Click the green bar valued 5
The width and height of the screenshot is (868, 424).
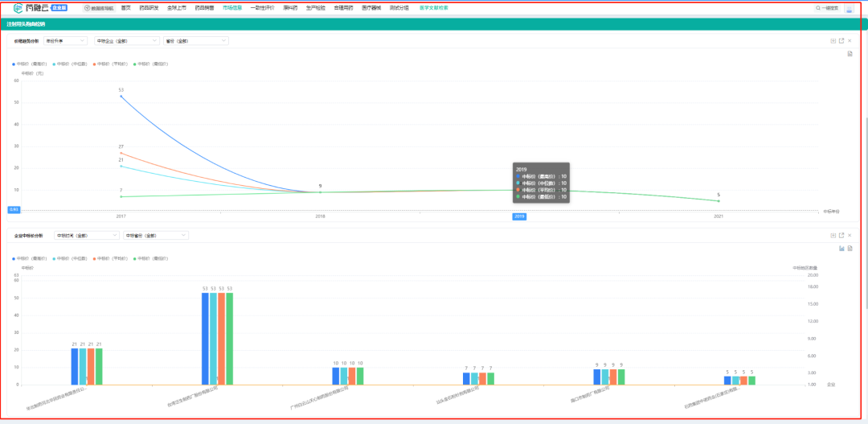751,381
